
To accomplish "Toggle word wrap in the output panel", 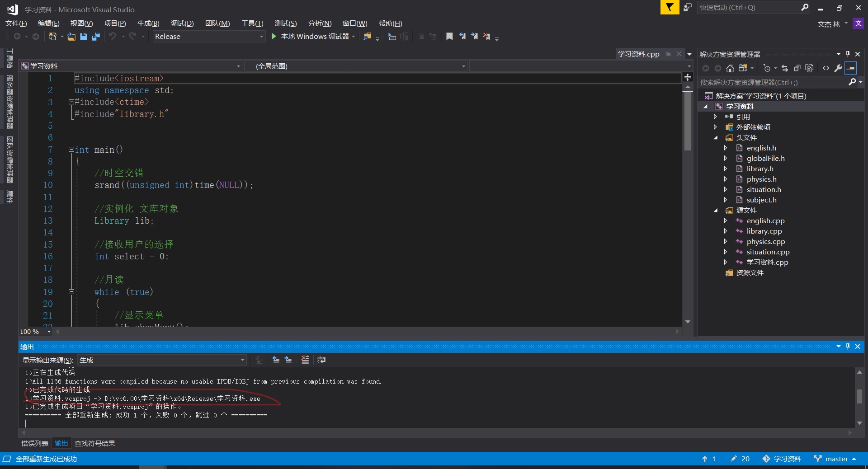I will point(321,360).
